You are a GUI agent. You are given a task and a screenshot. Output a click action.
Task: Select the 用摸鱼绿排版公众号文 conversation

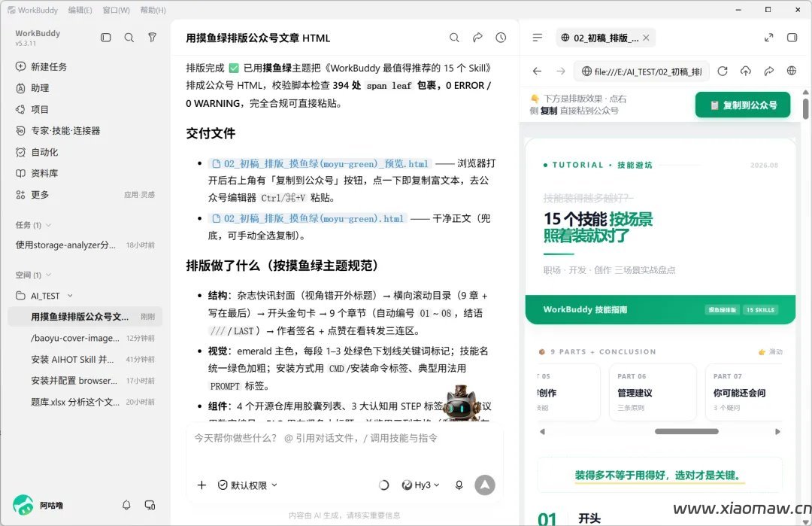tap(86, 317)
